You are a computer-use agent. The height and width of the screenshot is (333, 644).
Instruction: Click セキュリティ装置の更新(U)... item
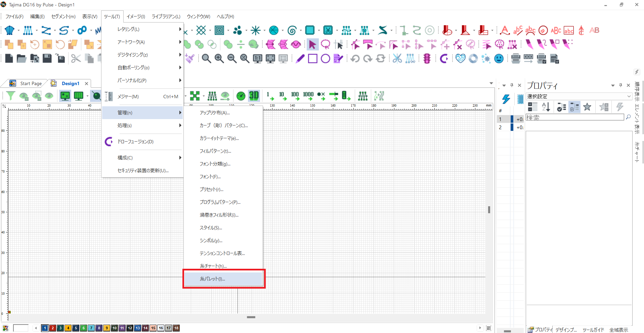(142, 171)
